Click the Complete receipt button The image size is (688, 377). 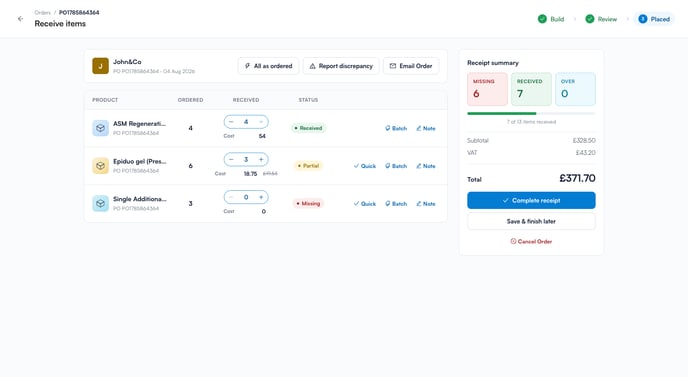point(531,201)
